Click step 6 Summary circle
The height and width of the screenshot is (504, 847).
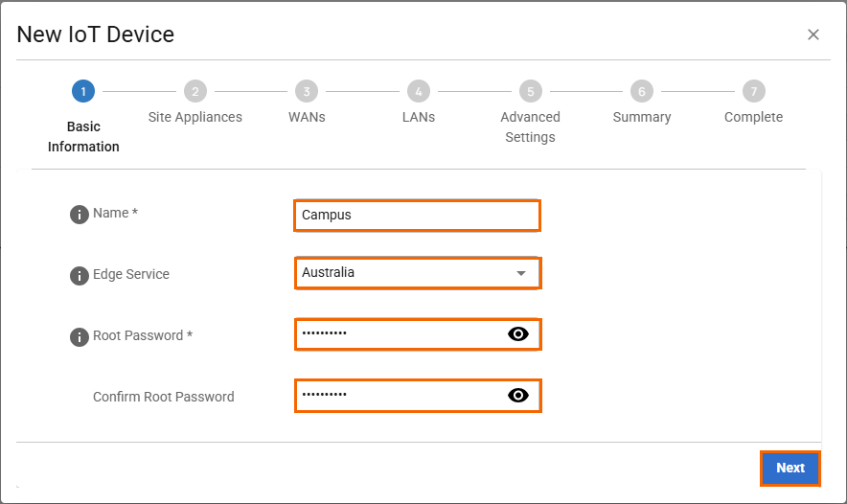point(642,92)
